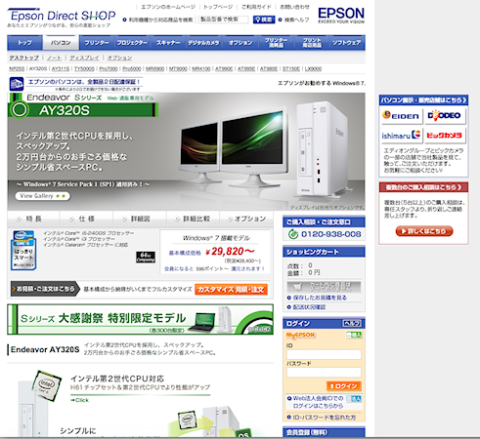Open the DEODEO store logo link
This screenshot has width=480, height=439.
pos(445,116)
